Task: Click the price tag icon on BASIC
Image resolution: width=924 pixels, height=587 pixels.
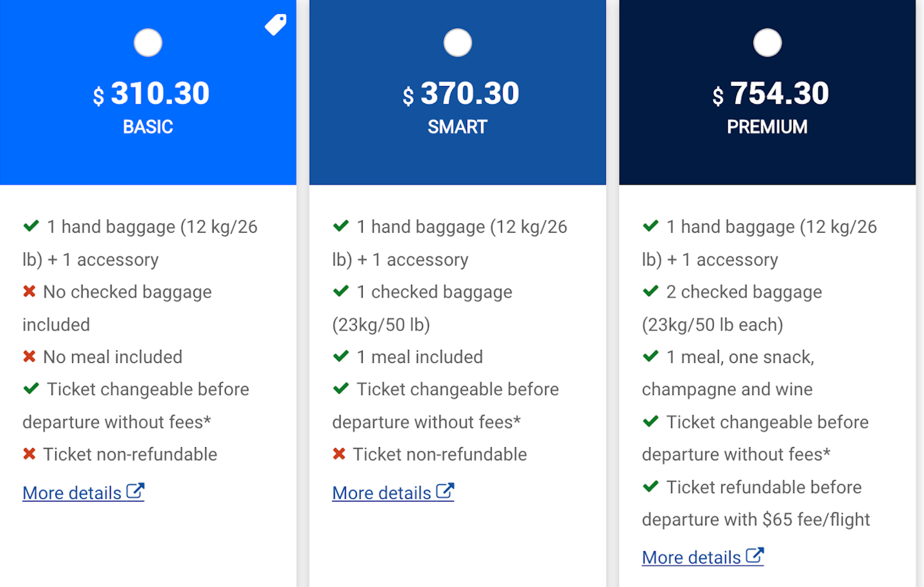Action: tap(275, 24)
